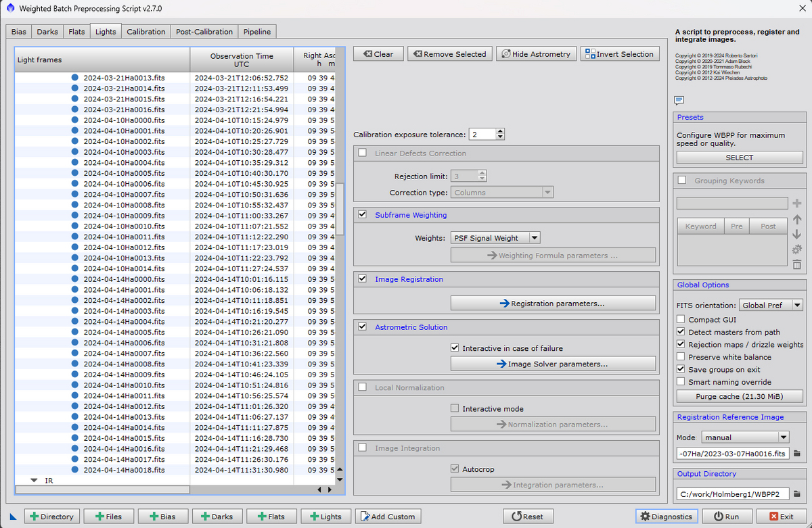
Task: Open the Weights dropdown (PSF Signal Weight)
Action: pos(495,238)
